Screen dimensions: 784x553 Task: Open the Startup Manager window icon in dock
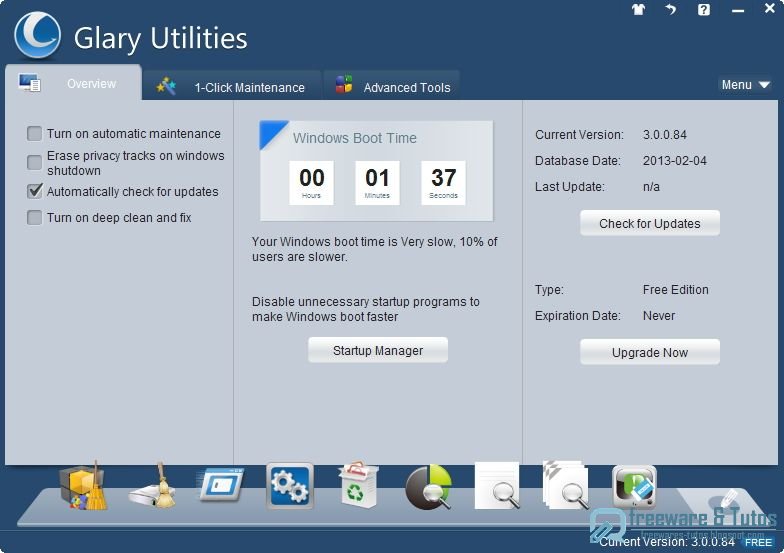tap(220, 485)
